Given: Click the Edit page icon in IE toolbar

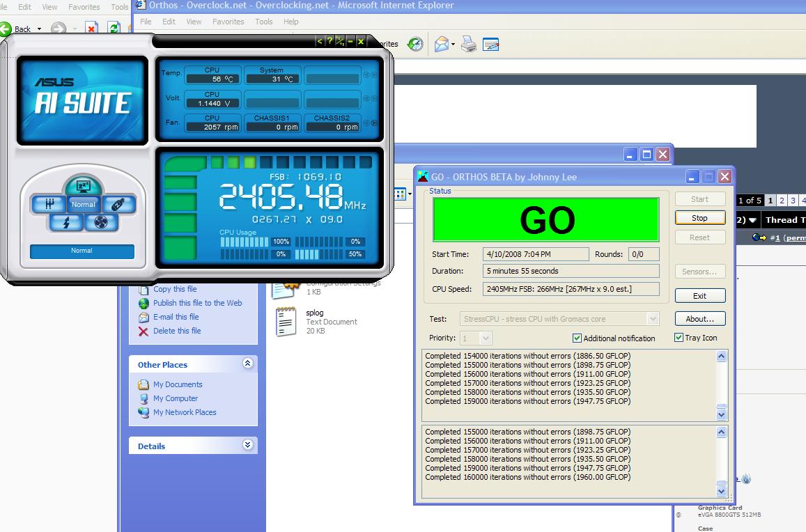Looking at the screenshot, I should (491, 44).
